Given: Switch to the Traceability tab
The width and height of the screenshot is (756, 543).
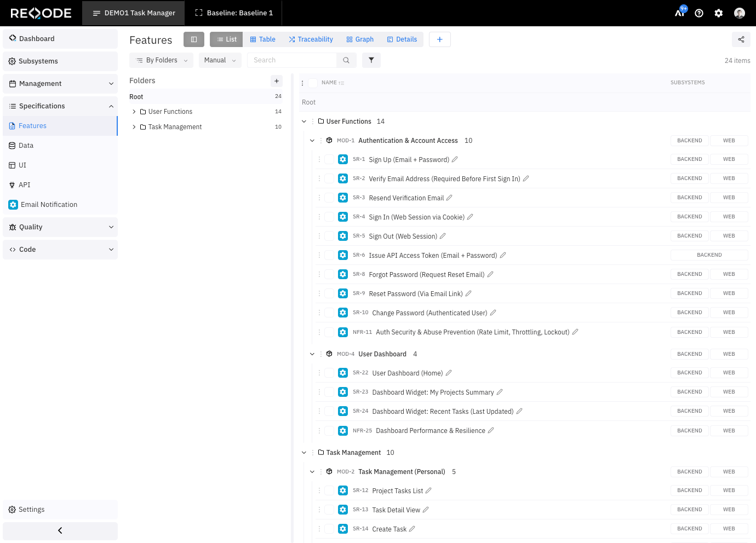Looking at the screenshot, I should pos(311,39).
